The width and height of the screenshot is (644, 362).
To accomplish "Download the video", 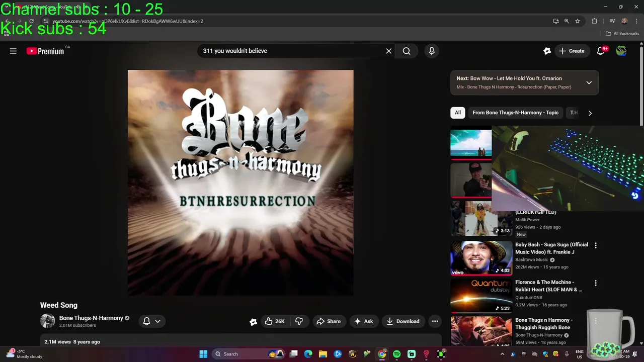I will 403,321.
